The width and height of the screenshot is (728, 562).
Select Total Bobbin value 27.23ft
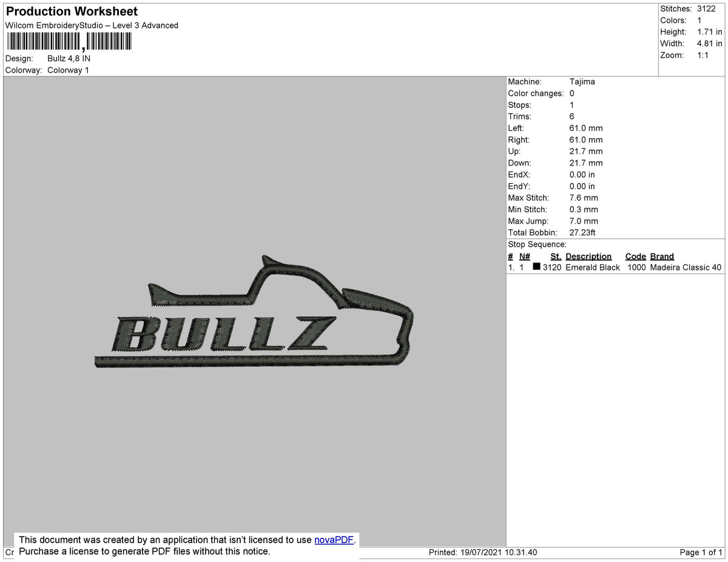(x=584, y=233)
